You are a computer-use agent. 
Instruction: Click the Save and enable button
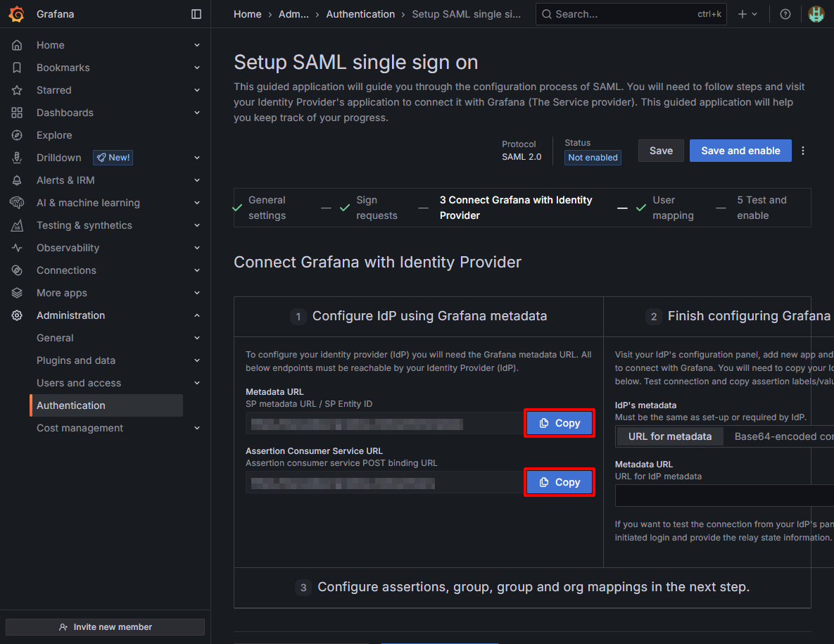pos(740,151)
